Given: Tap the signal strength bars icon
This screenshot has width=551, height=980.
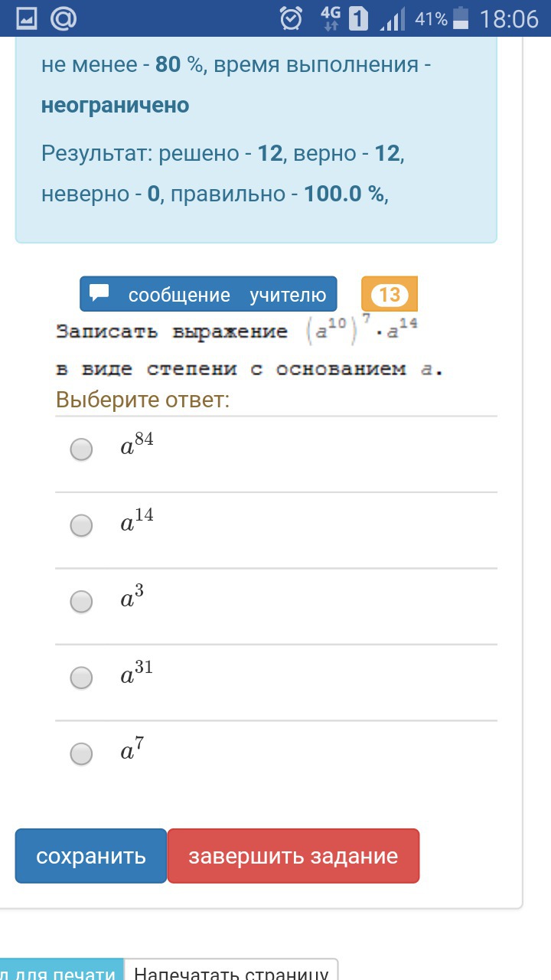Looking at the screenshot, I should click(393, 19).
